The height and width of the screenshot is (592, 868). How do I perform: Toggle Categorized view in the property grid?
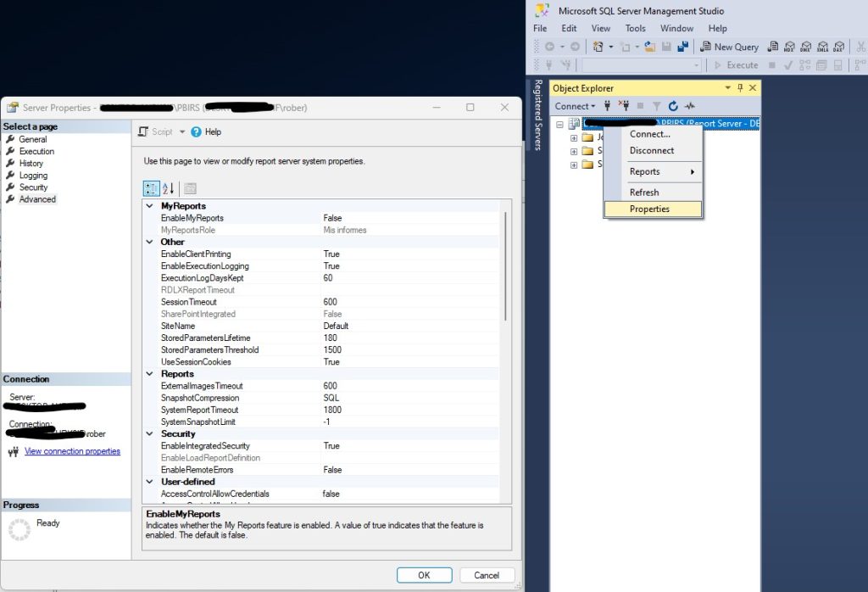[x=151, y=188]
